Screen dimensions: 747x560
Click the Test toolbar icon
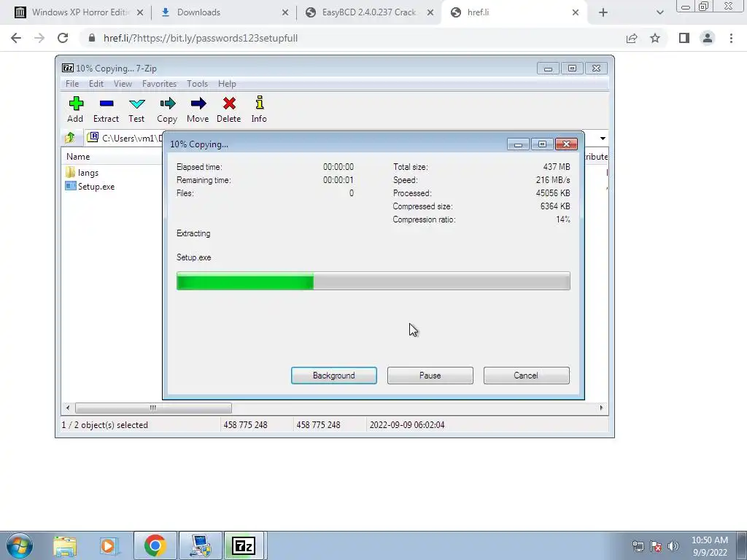pyautogui.click(x=136, y=109)
